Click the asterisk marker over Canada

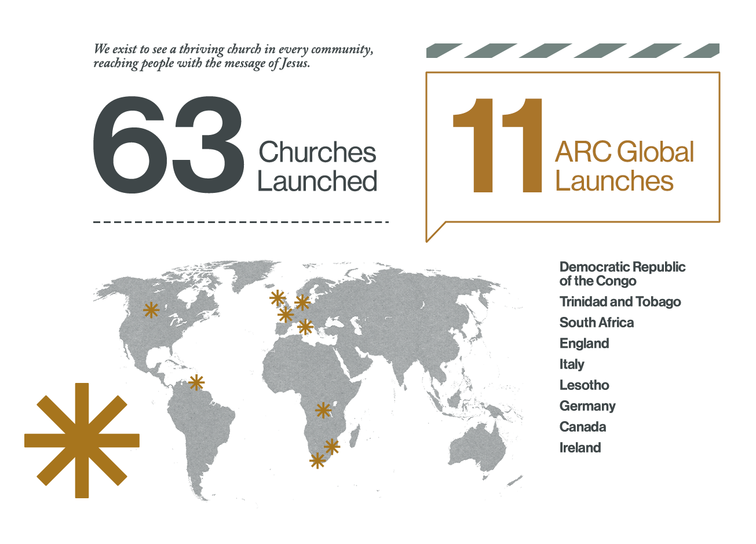151,310
